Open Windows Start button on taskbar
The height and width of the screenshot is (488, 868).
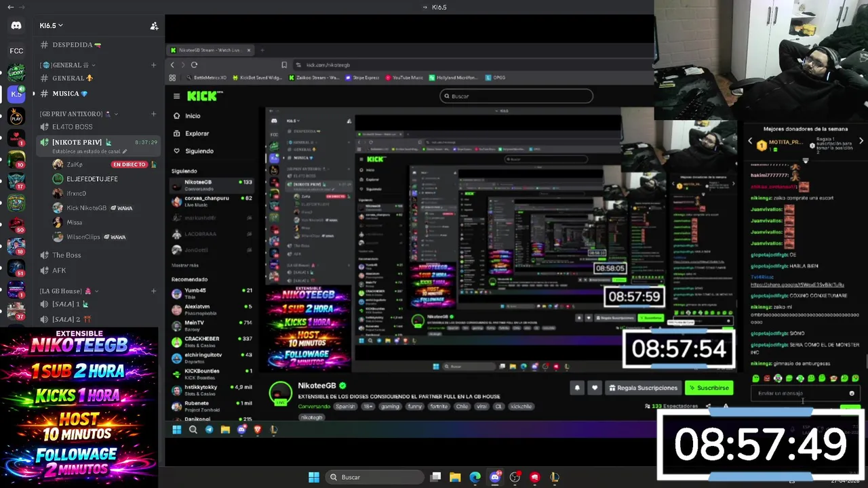(x=314, y=477)
